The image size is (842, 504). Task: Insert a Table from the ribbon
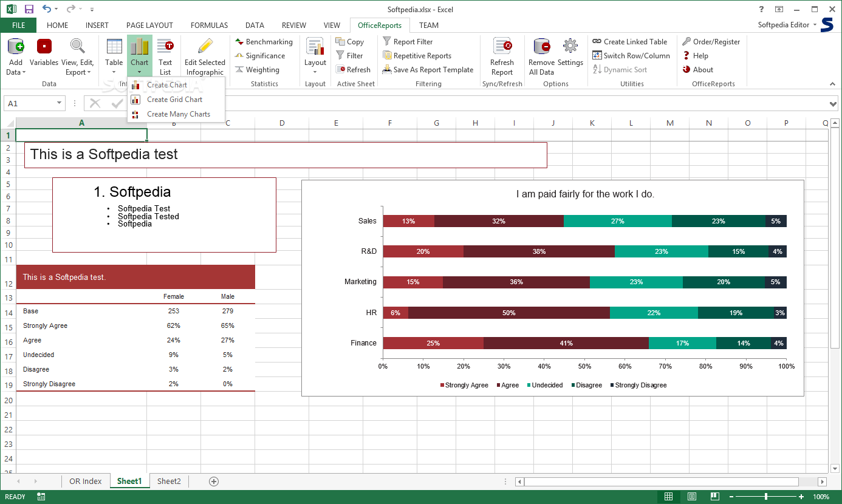[114, 56]
